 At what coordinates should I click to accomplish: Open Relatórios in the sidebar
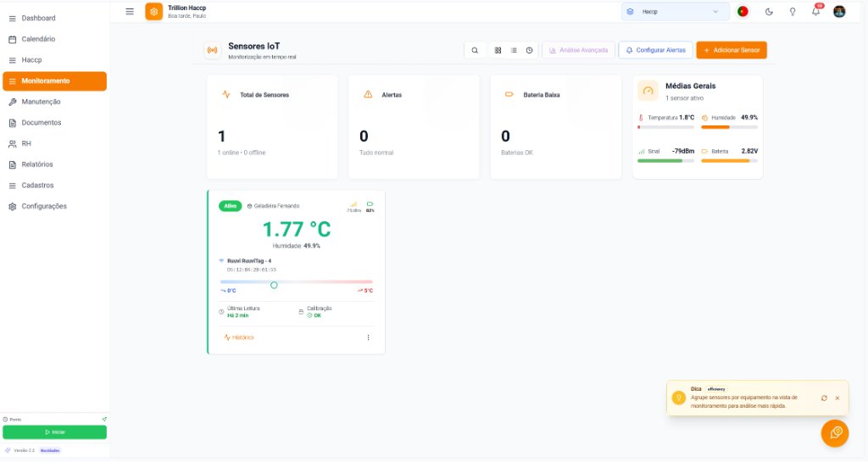pyautogui.click(x=54, y=164)
